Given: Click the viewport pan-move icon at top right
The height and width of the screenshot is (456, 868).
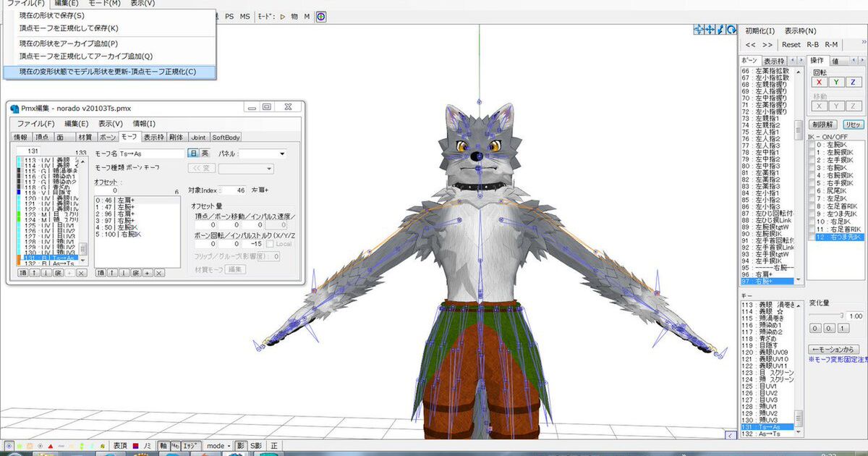Looking at the screenshot, I should (x=710, y=29).
